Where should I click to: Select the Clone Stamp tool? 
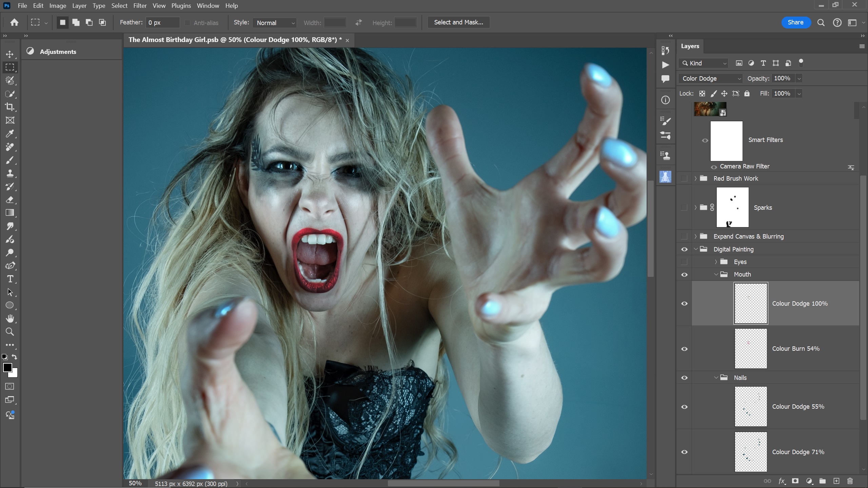[10, 174]
